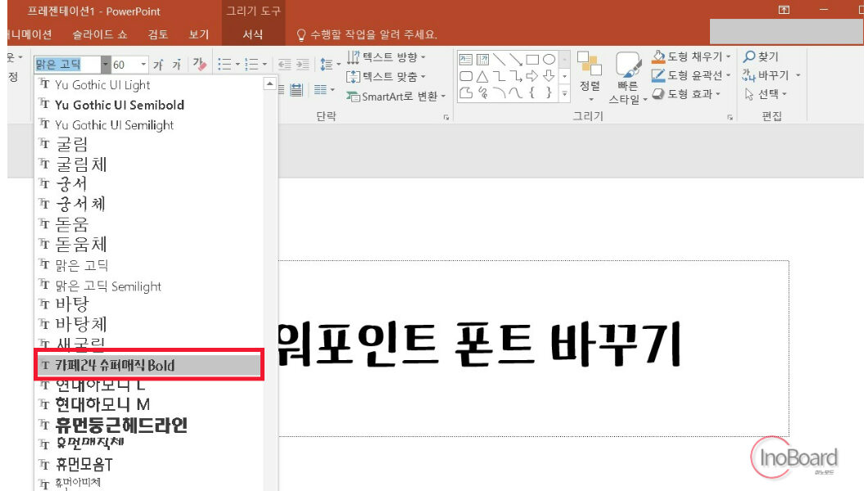Select the horizontal text box shape
868x491 pixels.
click(466, 59)
